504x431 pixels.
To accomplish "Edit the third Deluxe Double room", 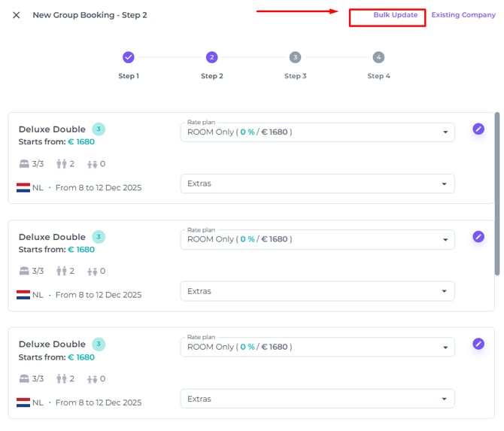I will [478, 344].
